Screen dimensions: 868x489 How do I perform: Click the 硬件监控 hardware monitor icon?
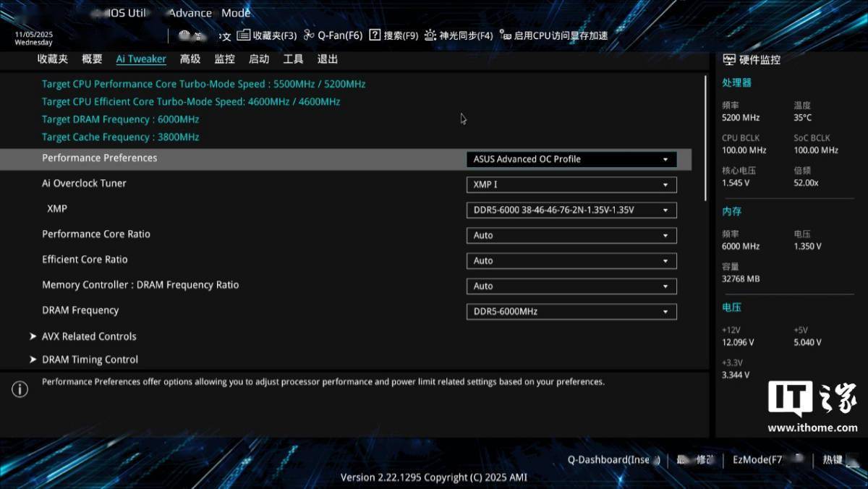coord(729,60)
